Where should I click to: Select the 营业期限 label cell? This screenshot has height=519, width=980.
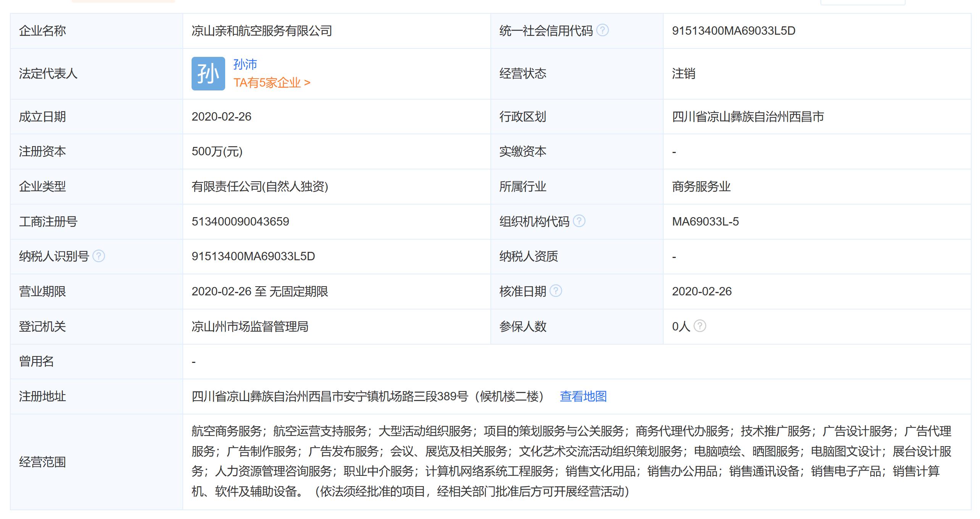point(97,292)
